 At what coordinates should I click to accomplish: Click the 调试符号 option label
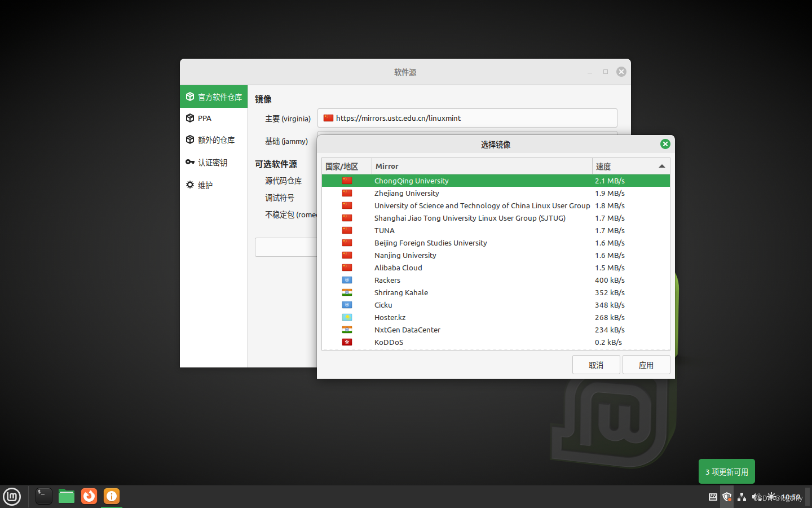pos(280,198)
